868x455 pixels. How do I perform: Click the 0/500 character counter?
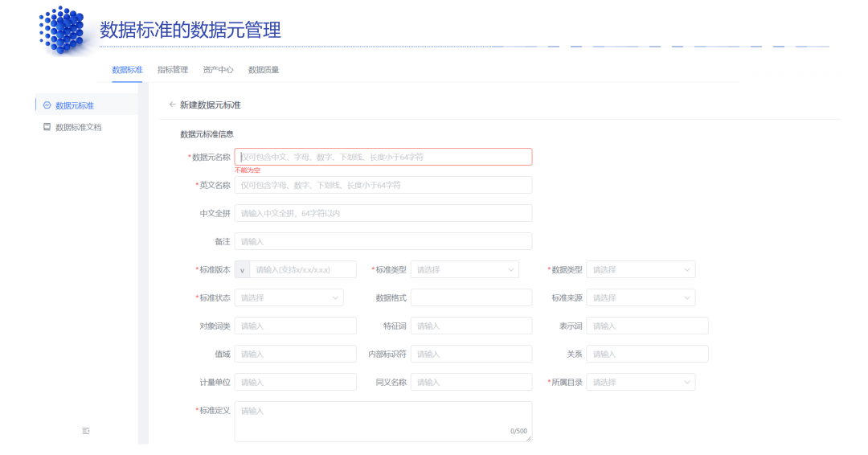coord(518,431)
